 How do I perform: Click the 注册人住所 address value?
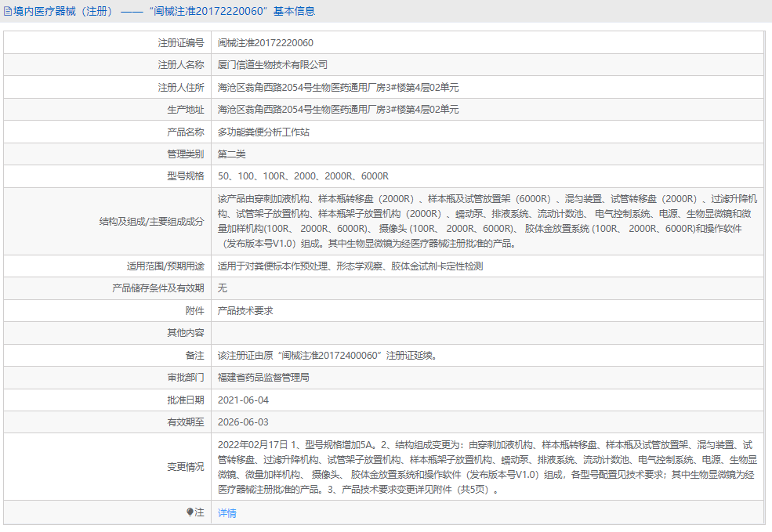click(337, 87)
